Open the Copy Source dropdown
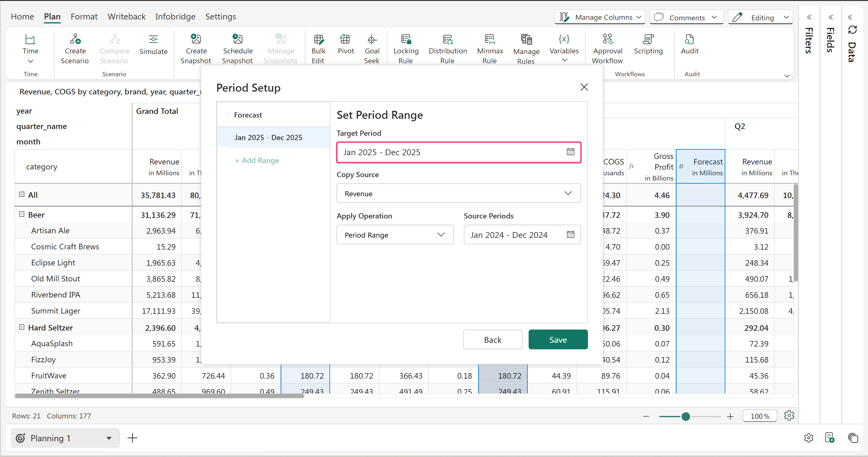The image size is (868, 457). [458, 193]
